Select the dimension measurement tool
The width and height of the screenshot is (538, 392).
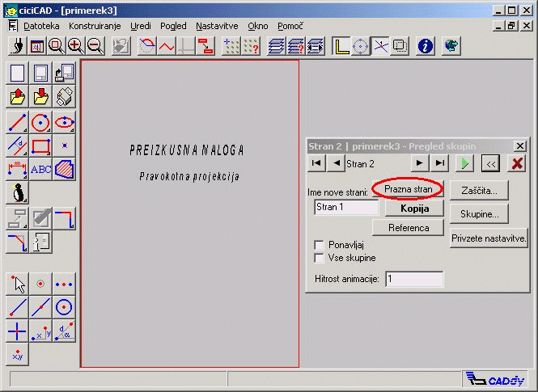[x=17, y=169]
